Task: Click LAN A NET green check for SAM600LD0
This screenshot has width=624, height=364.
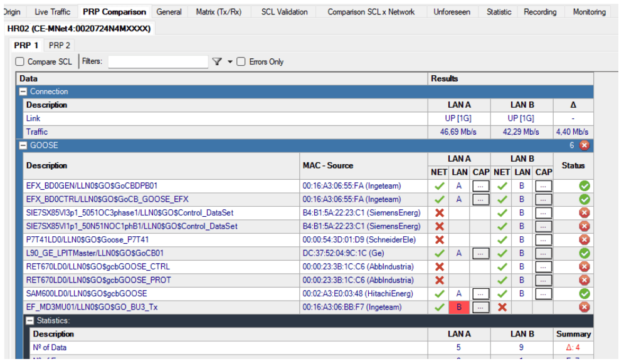Action: 440,294
